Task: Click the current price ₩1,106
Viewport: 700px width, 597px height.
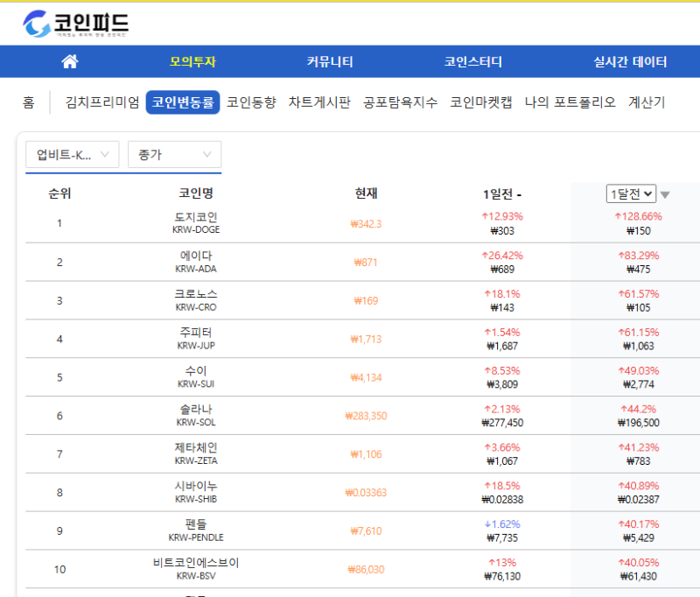Action: click(366, 454)
